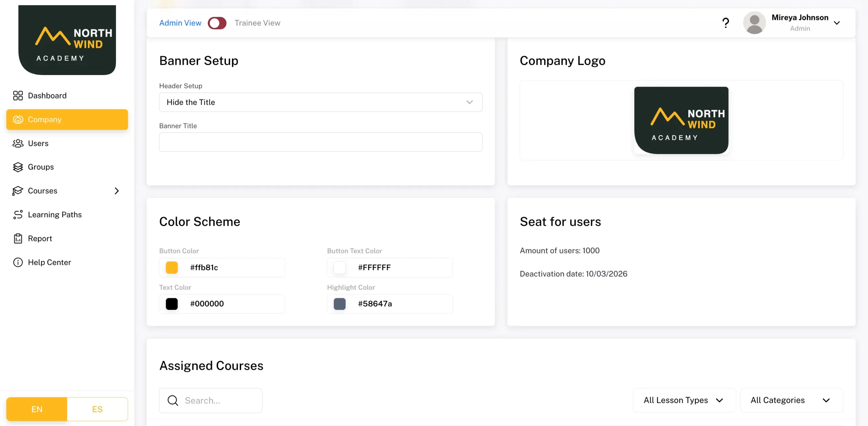Image resolution: width=868 pixels, height=426 pixels.
Task: Click the #58647a highlight color hex value
Action: (375, 304)
